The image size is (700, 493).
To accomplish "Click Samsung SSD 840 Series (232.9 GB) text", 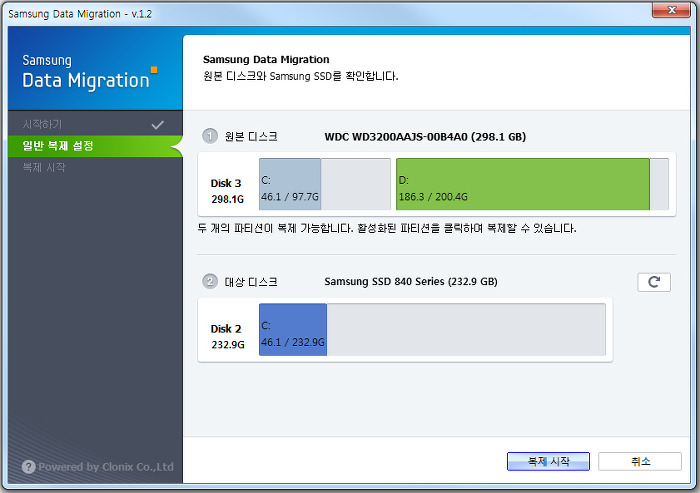I will coord(411,282).
